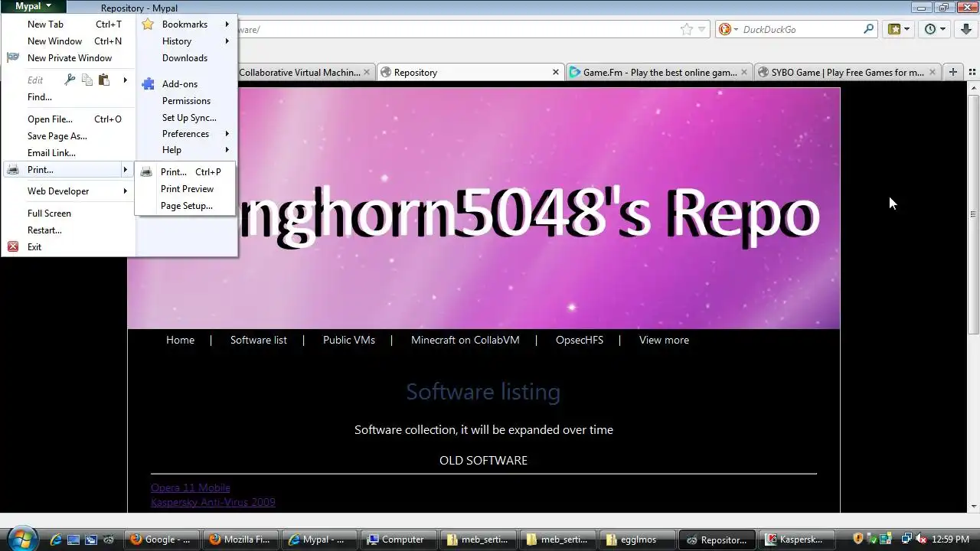Open Add-ons from the menu
This screenshot has width=980, height=551.
186,84
